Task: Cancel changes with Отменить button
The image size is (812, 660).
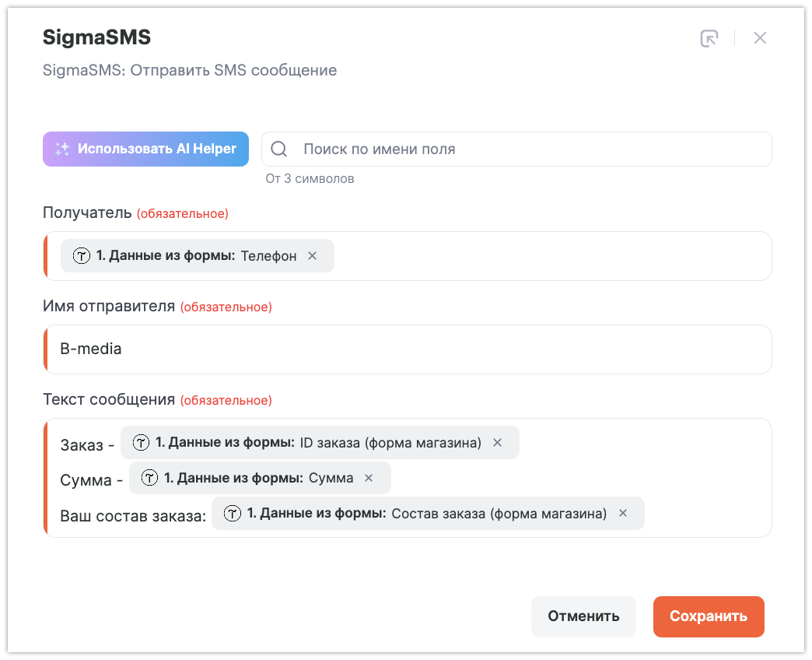Action: [x=583, y=616]
